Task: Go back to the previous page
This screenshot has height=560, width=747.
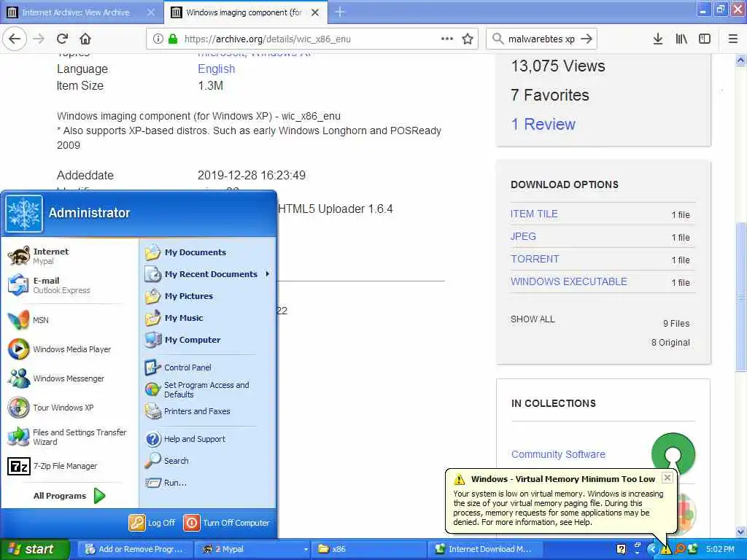Action: point(15,39)
